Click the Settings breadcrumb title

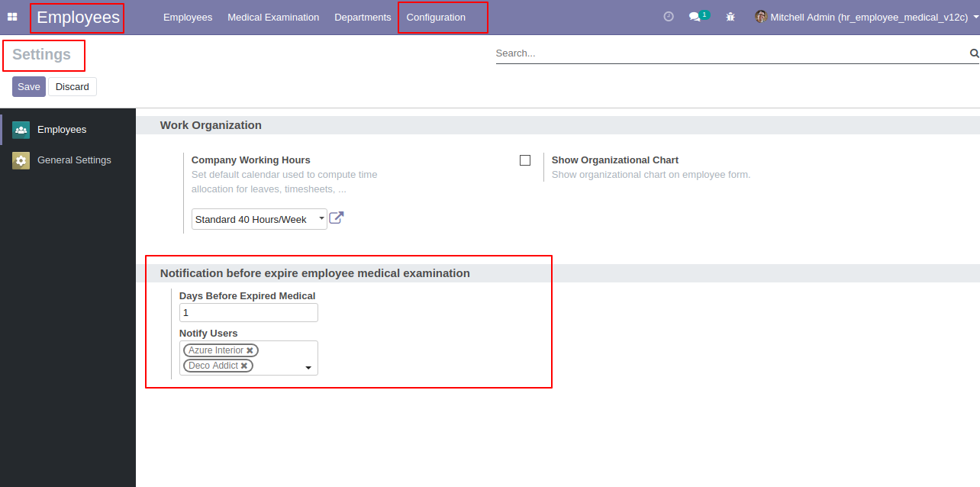point(41,54)
